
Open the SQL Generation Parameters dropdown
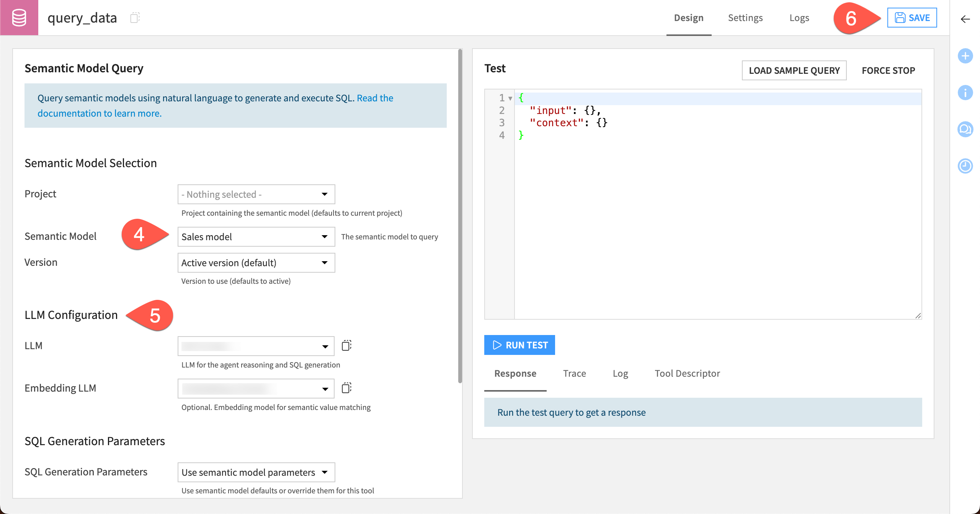point(256,472)
